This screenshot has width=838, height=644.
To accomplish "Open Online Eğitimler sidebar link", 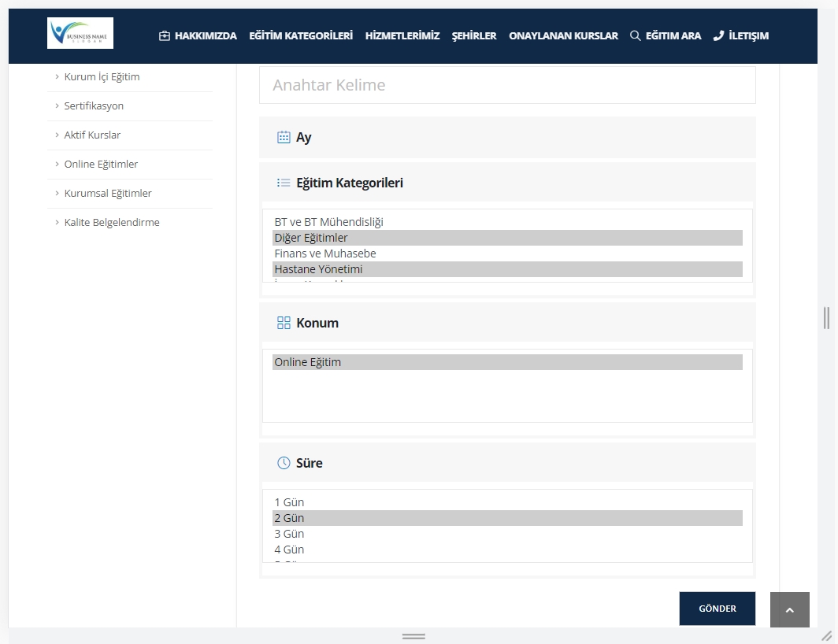I will (x=101, y=164).
